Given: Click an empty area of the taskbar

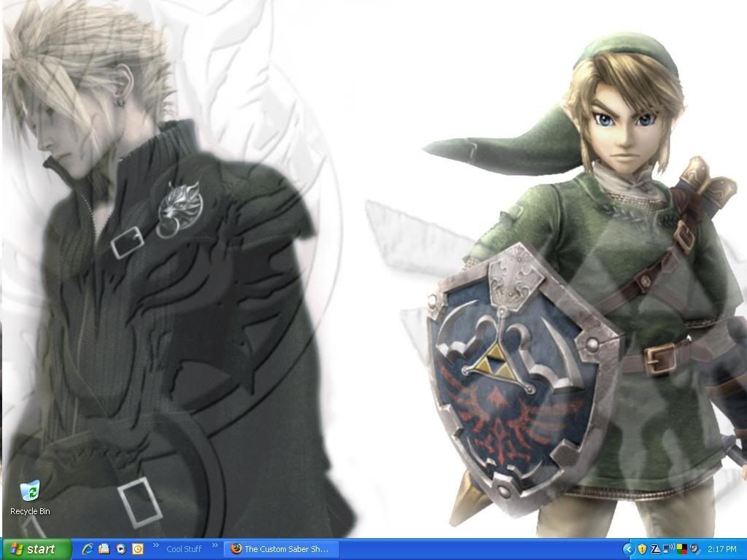Looking at the screenshot, I should coord(474,549).
